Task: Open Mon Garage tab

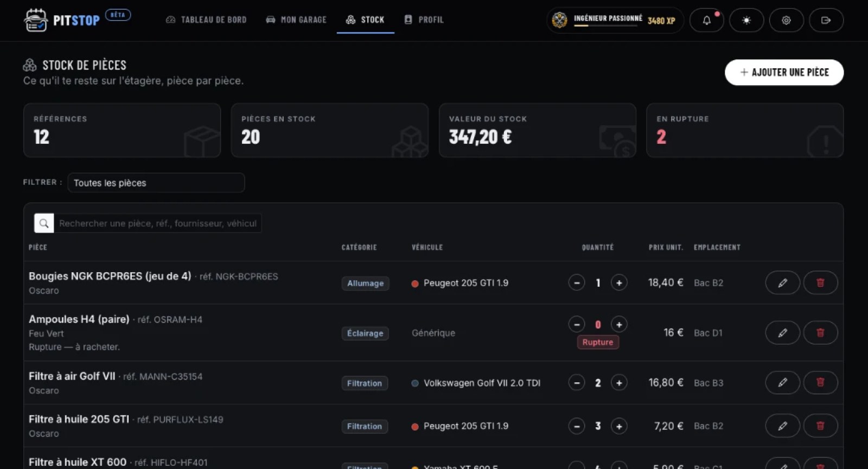Action: [296, 20]
